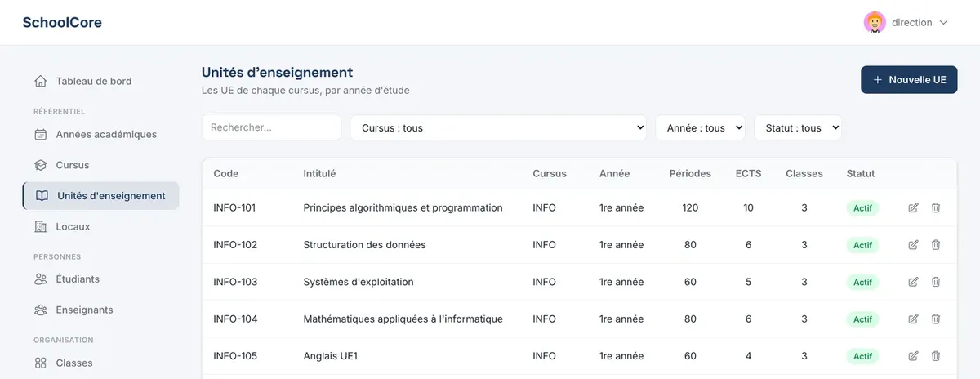Select the INFO-104 code cell
The height and width of the screenshot is (379, 980).
tap(235, 319)
